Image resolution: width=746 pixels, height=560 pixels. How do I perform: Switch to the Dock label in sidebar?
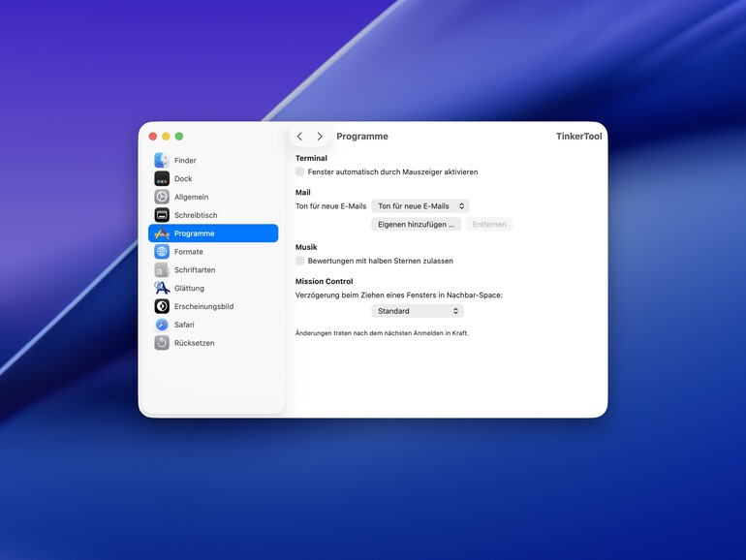point(183,178)
